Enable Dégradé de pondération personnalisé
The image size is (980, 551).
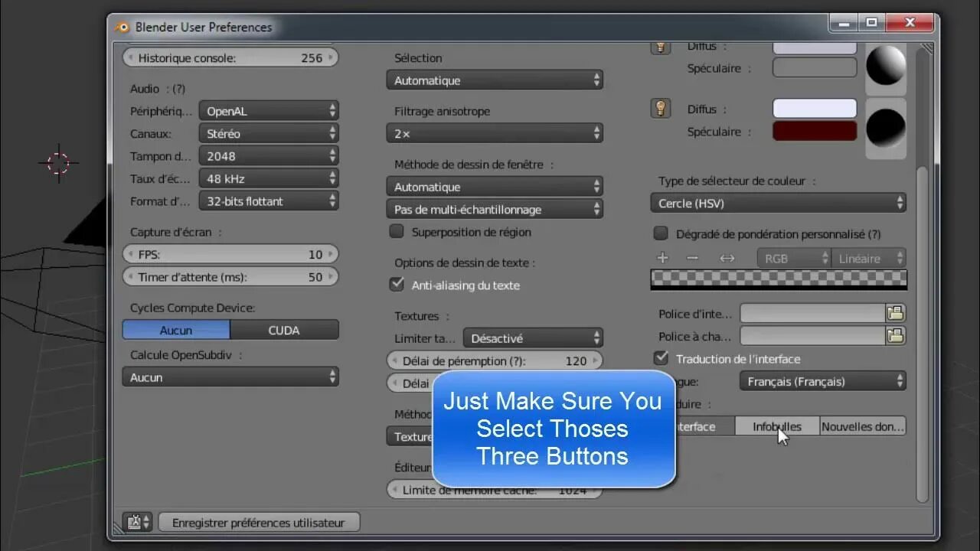coord(661,233)
